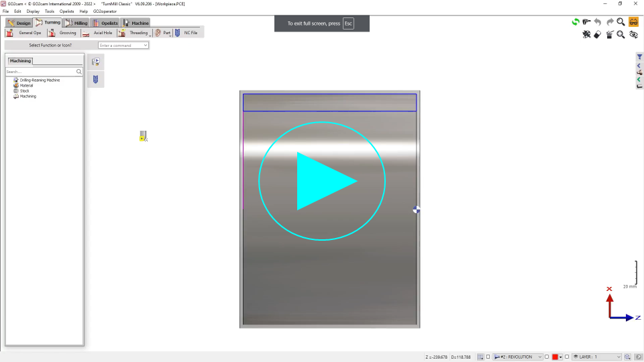Click the General Ope button label
Viewport: 644px width, 362px height.
[x=30, y=33]
